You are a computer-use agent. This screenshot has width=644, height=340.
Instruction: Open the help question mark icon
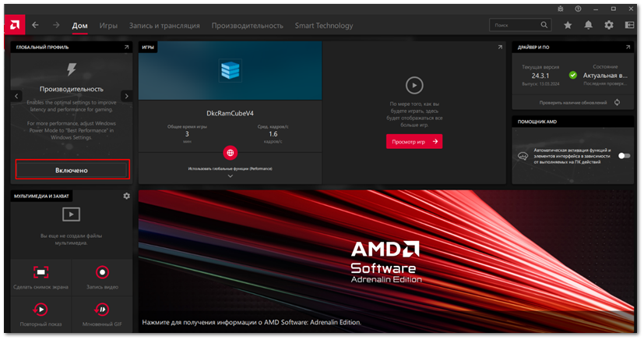click(x=578, y=9)
